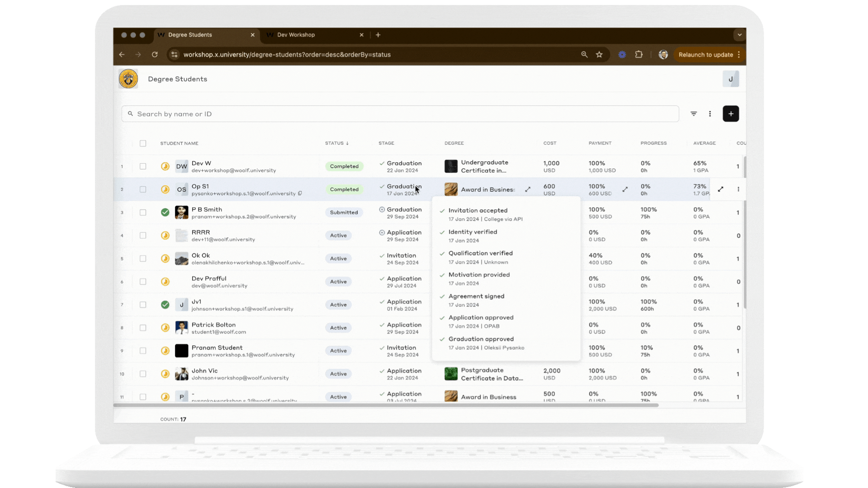Image resolution: width=868 pixels, height=488 pixels.
Task: Open Op S1 row kebab menu
Action: (x=738, y=189)
